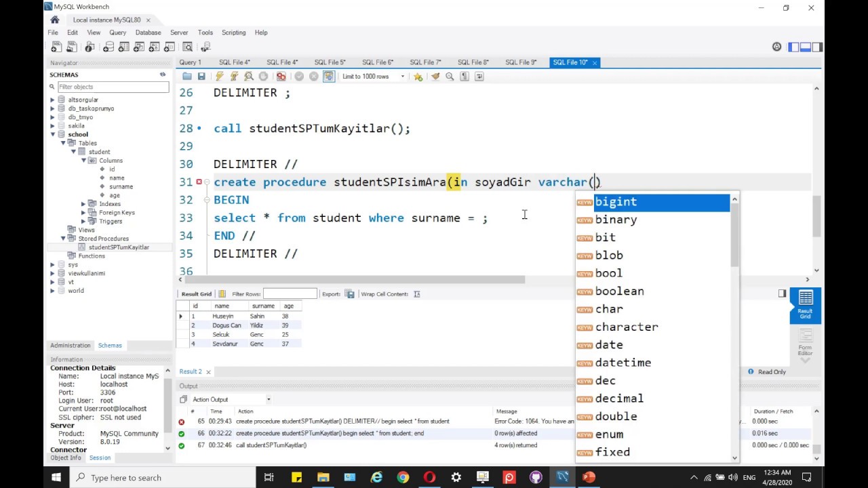
Task: Choose 'datetime' from the autocomplete list
Action: 623,363
